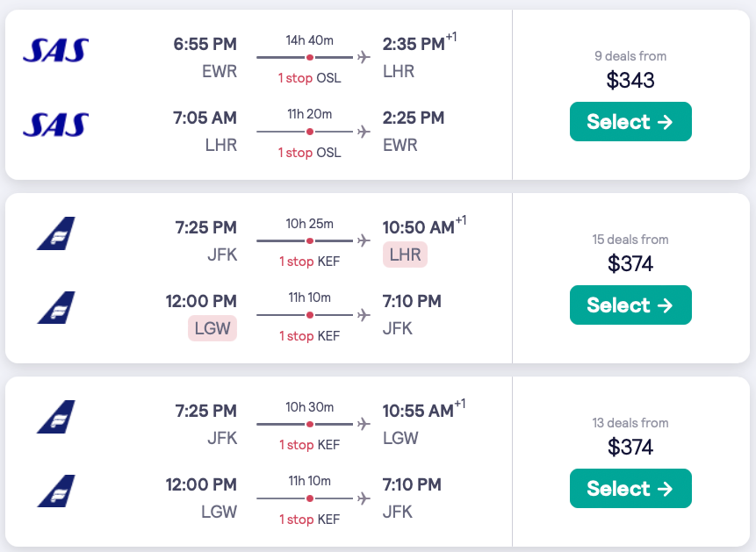
Task: Click 1 stop OSL on 11h 20m flight
Action: click(x=309, y=153)
